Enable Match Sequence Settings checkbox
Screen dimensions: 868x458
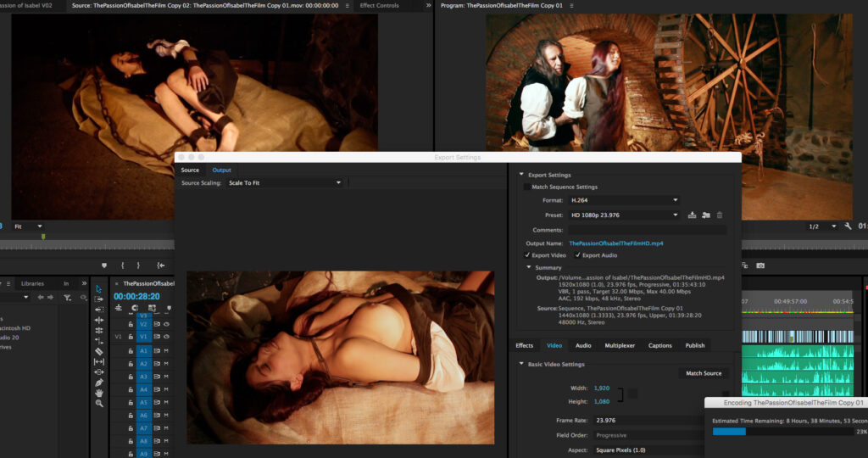pyautogui.click(x=527, y=187)
